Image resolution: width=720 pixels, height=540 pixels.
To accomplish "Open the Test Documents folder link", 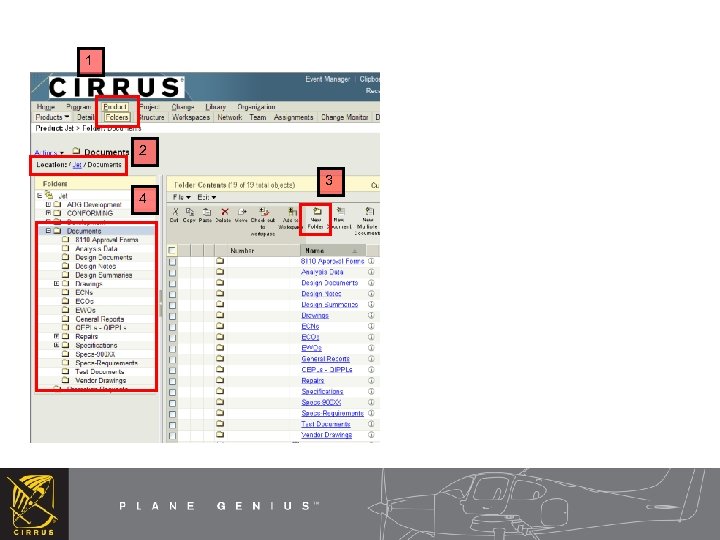I will coord(326,424).
